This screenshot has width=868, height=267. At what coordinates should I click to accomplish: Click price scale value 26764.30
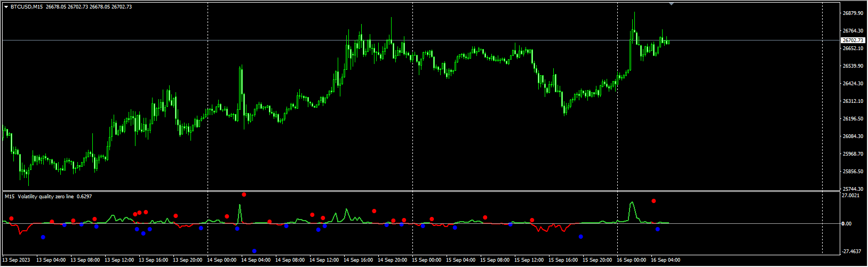point(853,30)
